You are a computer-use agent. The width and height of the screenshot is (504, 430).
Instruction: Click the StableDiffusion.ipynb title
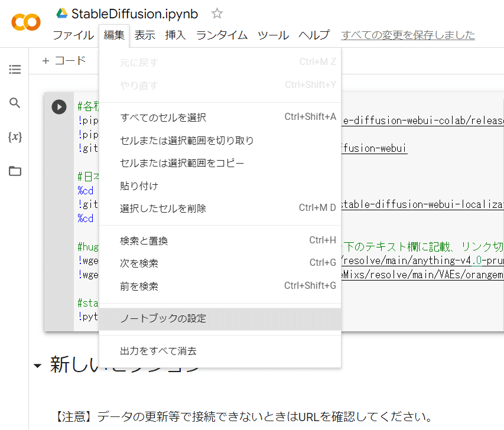point(135,14)
